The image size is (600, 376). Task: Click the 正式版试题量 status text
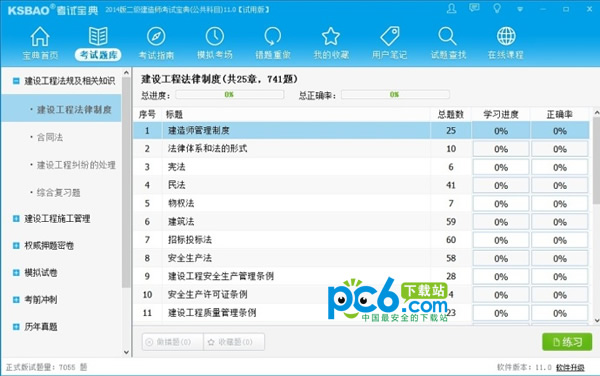pos(46,367)
